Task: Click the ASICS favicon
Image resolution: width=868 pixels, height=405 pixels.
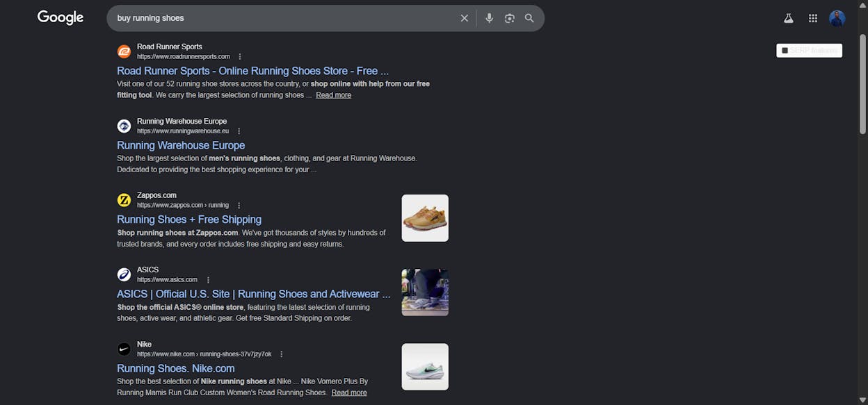Action: [124, 274]
